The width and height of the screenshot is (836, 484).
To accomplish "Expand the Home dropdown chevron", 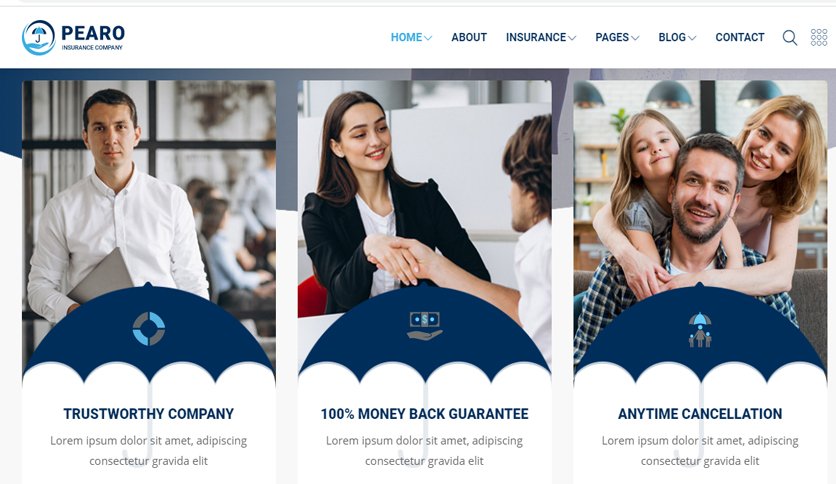I will tap(428, 38).
